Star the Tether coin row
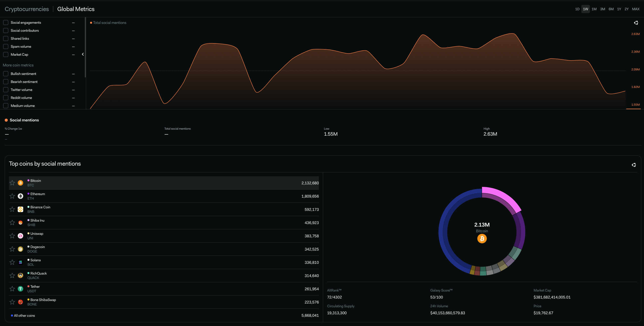Screen dimensions: 644x326 (x=12, y=289)
